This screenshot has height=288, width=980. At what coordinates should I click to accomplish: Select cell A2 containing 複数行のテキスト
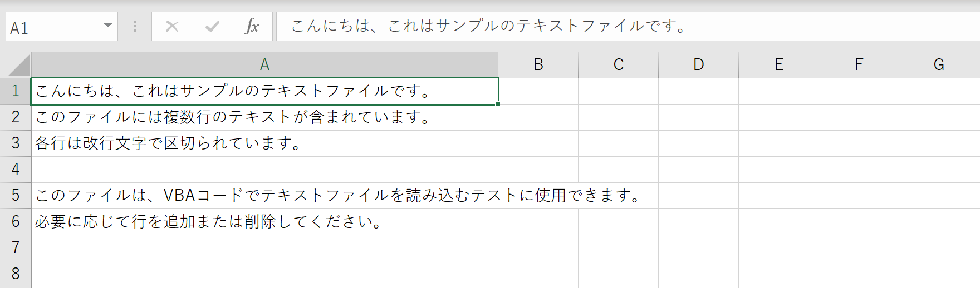click(264, 117)
